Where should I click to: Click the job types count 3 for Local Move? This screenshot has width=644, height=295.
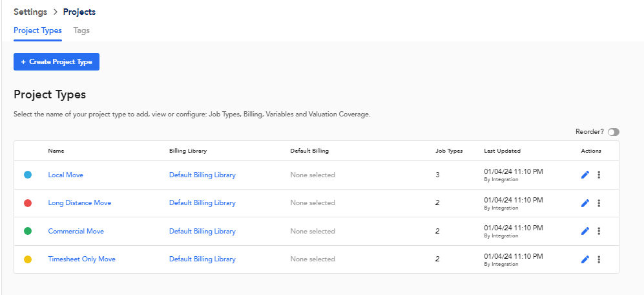(437, 175)
